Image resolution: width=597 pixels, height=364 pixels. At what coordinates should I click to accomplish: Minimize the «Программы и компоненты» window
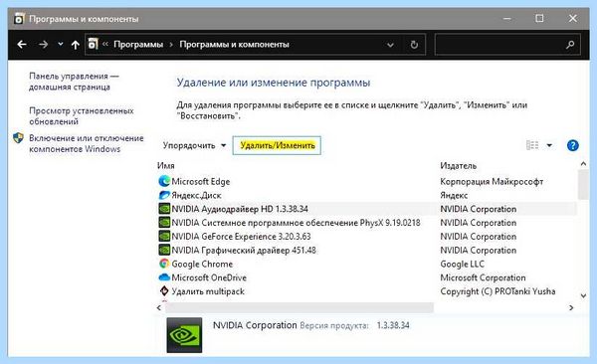click(x=506, y=19)
